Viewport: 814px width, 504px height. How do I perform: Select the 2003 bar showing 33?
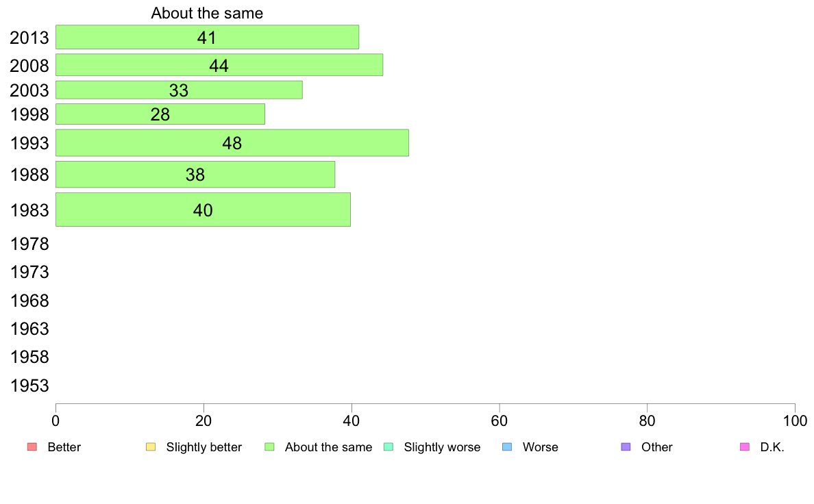(179, 90)
